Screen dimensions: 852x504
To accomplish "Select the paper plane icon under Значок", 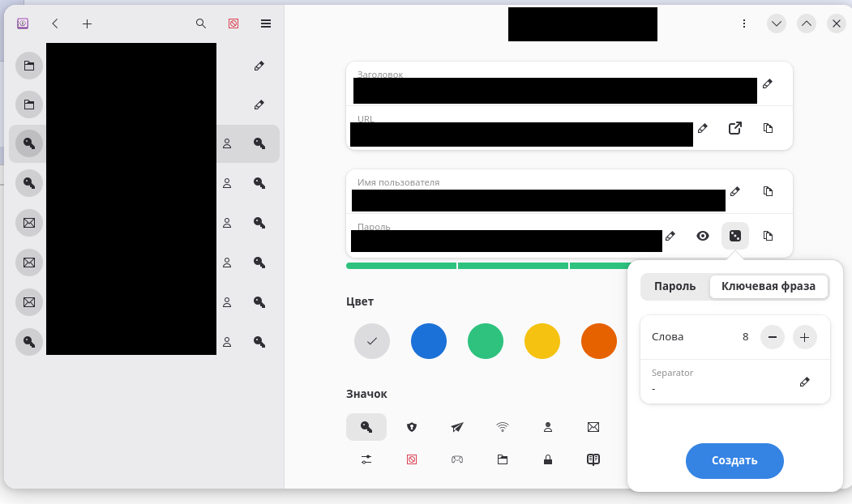I will pos(457,427).
